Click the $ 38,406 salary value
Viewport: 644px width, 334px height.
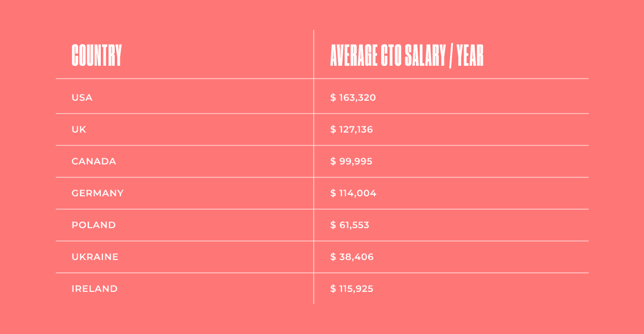[x=352, y=257]
